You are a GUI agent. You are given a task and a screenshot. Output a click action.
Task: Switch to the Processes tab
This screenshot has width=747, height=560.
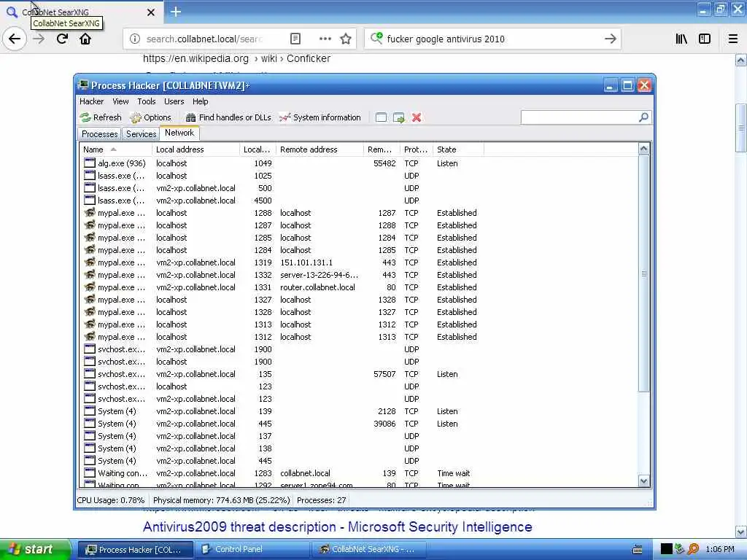coord(99,134)
